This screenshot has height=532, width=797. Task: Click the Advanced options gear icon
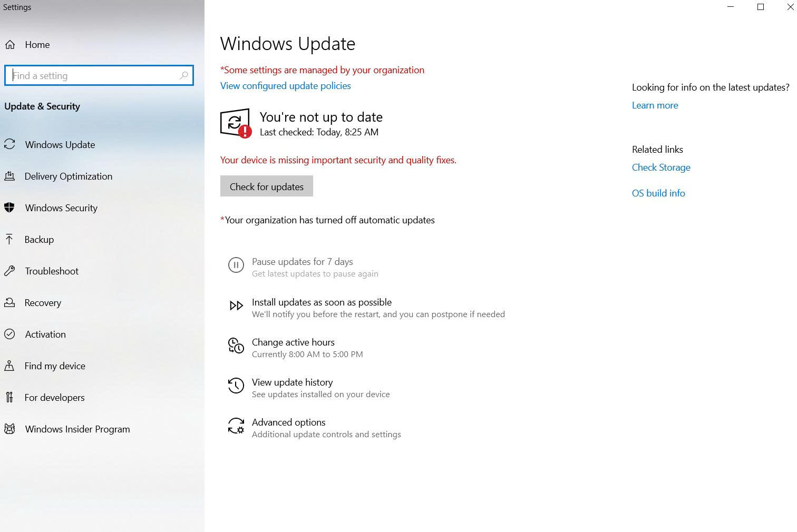(x=236, y=426)
